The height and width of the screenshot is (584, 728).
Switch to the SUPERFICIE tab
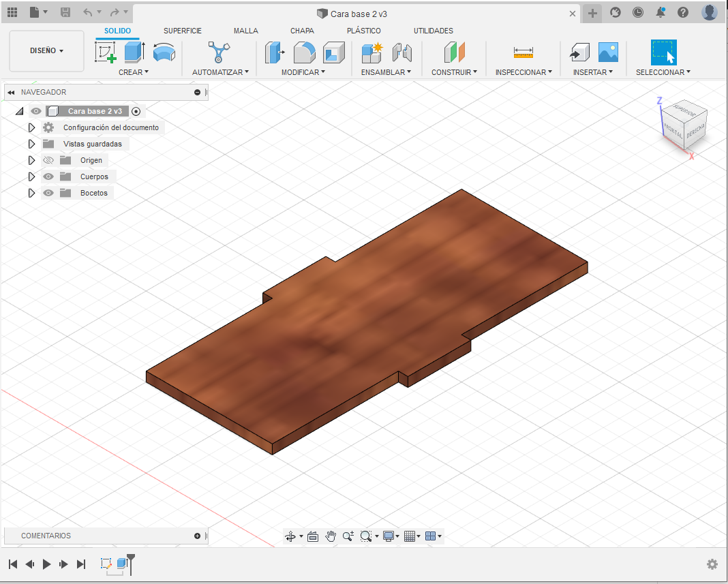click(x=182, y=31)
